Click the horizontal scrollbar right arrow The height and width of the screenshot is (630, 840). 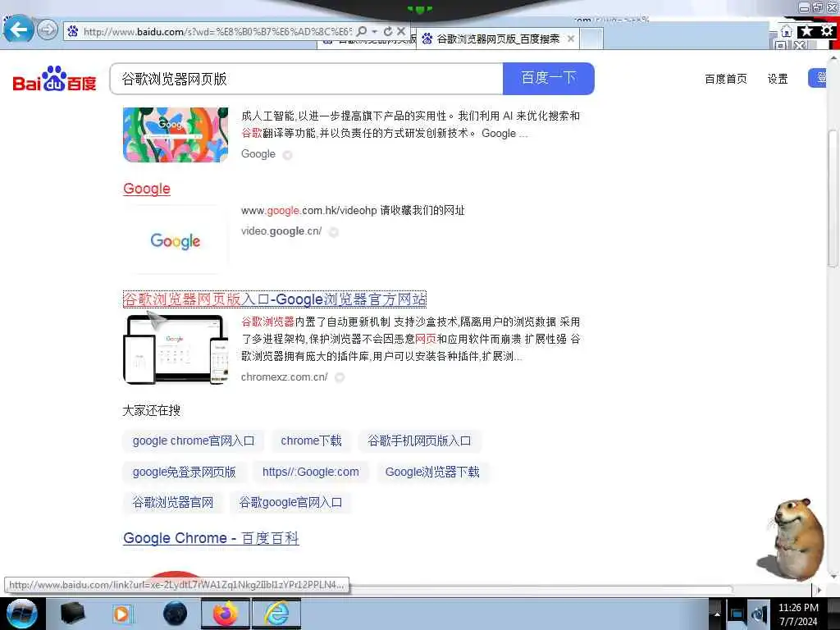[819, 590]
